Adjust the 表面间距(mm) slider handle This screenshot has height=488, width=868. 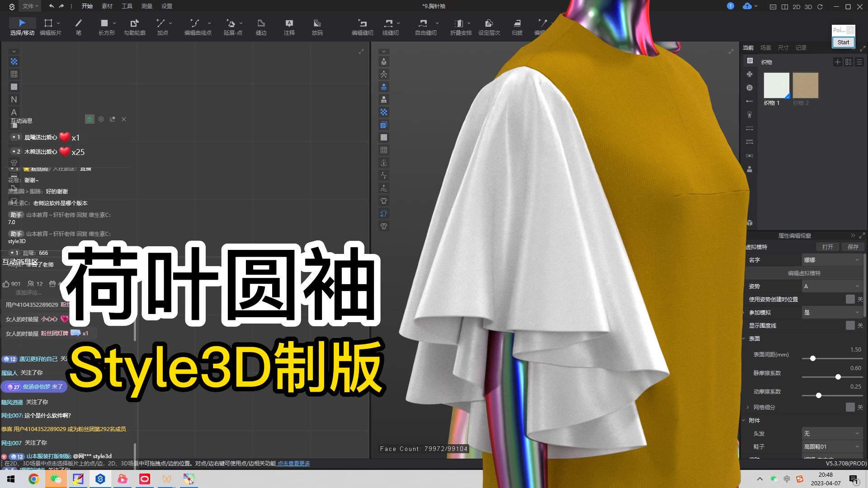(813, 358)
